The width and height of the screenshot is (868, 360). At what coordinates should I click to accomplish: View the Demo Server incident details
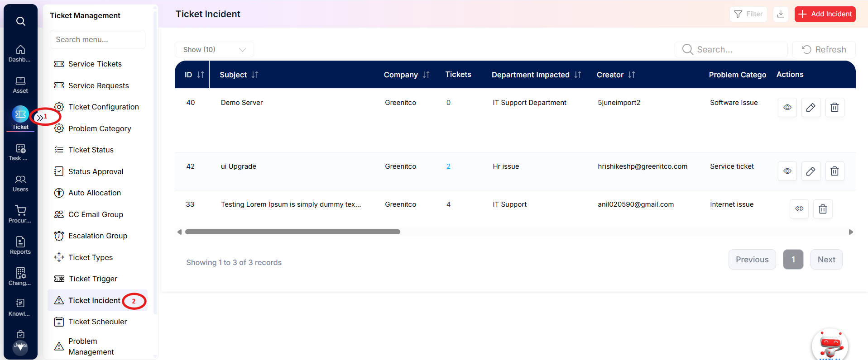[787, 107]
